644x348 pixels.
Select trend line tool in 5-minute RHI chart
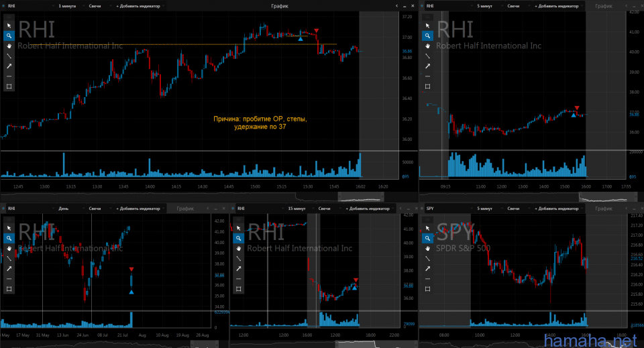point(427,56)
